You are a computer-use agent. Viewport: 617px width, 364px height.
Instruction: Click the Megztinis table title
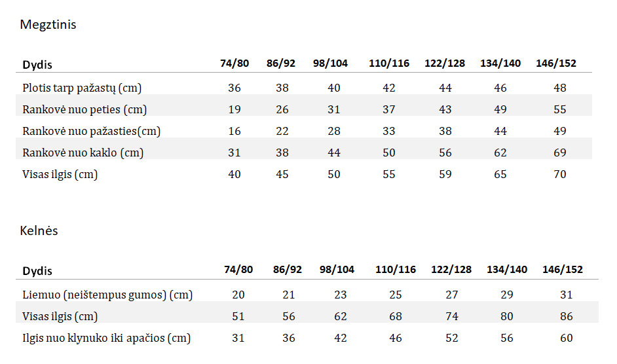tap(48, 25)
